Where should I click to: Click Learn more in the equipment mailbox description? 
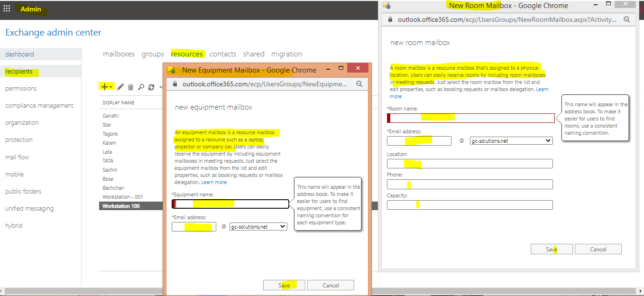[214, 182]
